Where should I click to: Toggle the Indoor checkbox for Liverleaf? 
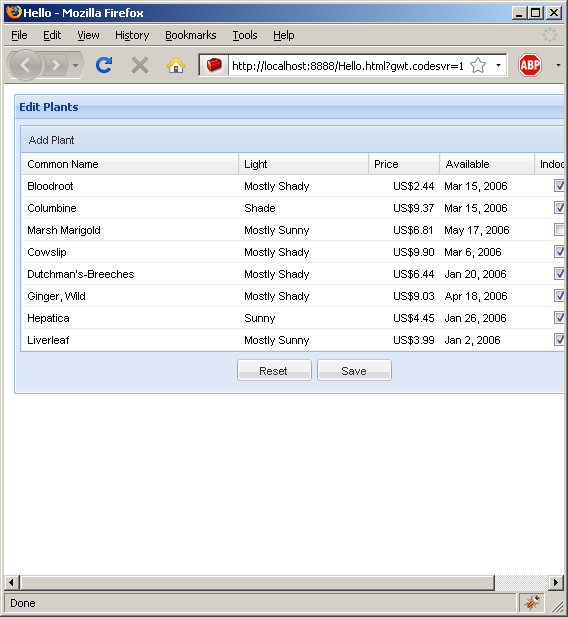coord(559,340)
